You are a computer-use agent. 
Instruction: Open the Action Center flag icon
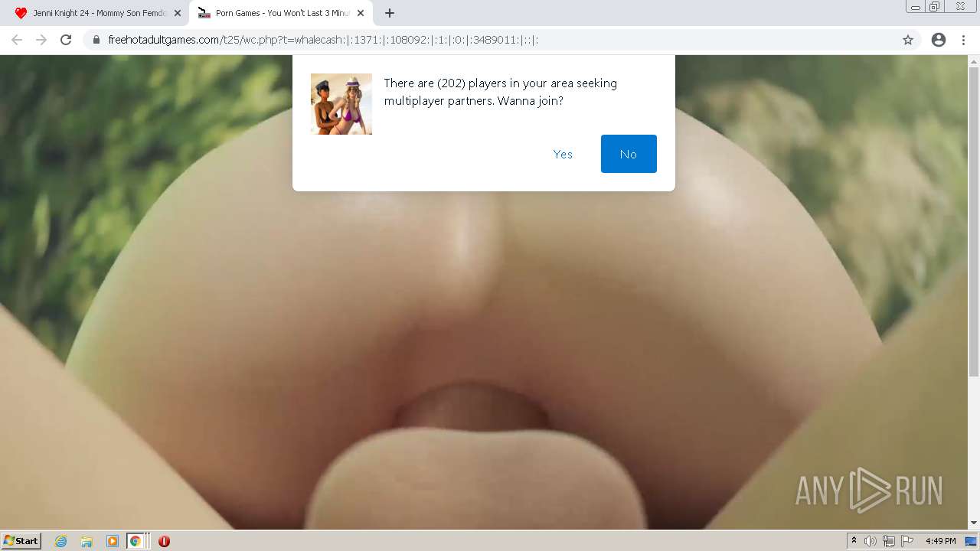(907, 541)
